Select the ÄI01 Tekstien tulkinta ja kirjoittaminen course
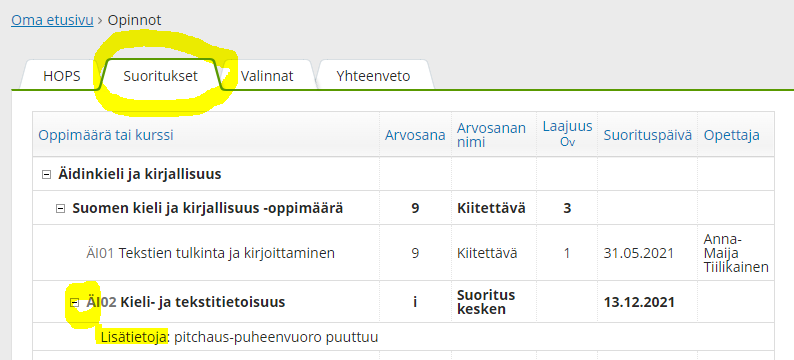 pos(210,253)
